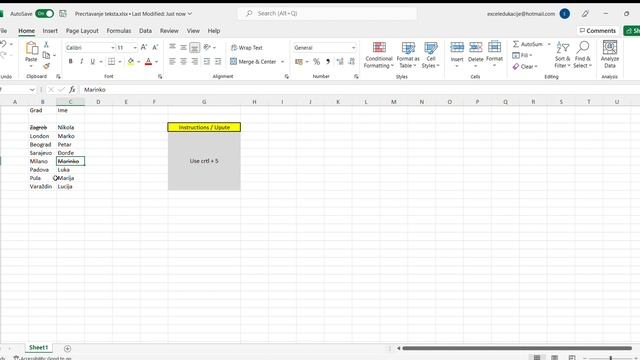Click Decrease Indent icon

207,62
